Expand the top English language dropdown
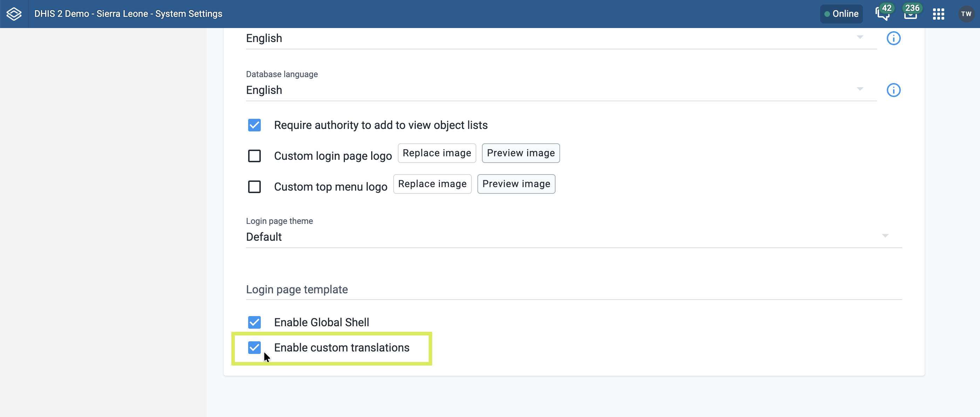 (x=561, y=39)
